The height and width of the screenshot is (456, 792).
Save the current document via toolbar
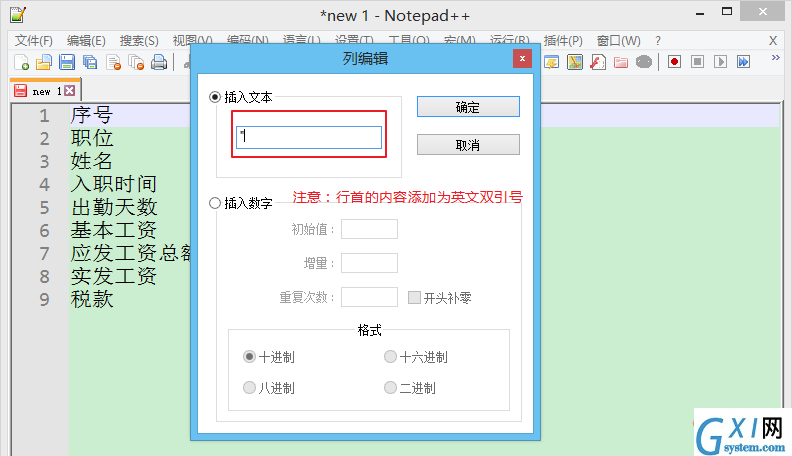pyautogui.click(x=67, y=62)
